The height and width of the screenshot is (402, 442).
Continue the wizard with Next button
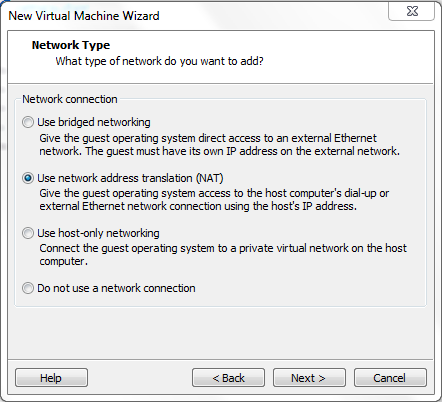[x=309, y=378]
